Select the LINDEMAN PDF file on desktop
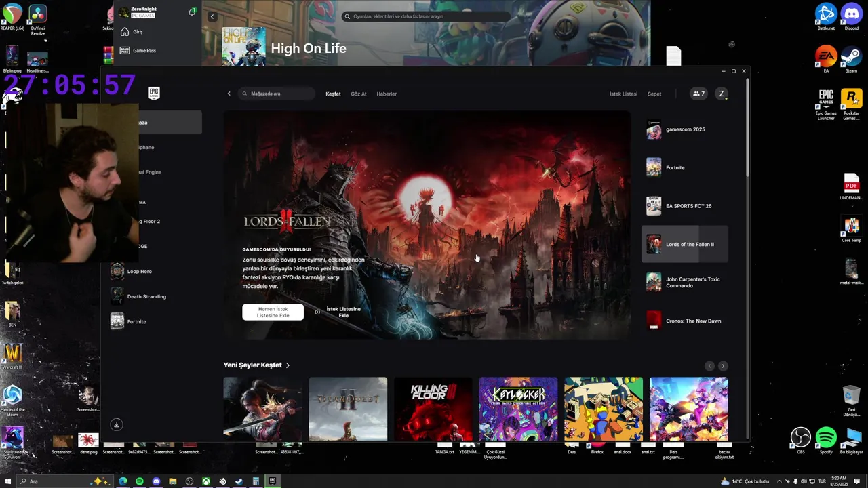The height and width of the screenshot is (488, 868). (x=851, y=187)
